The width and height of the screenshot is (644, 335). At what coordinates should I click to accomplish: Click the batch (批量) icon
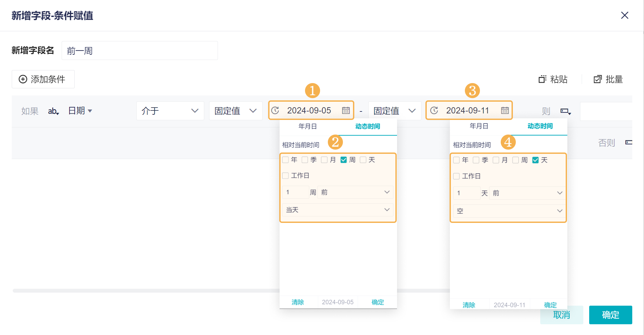(597, 79)
